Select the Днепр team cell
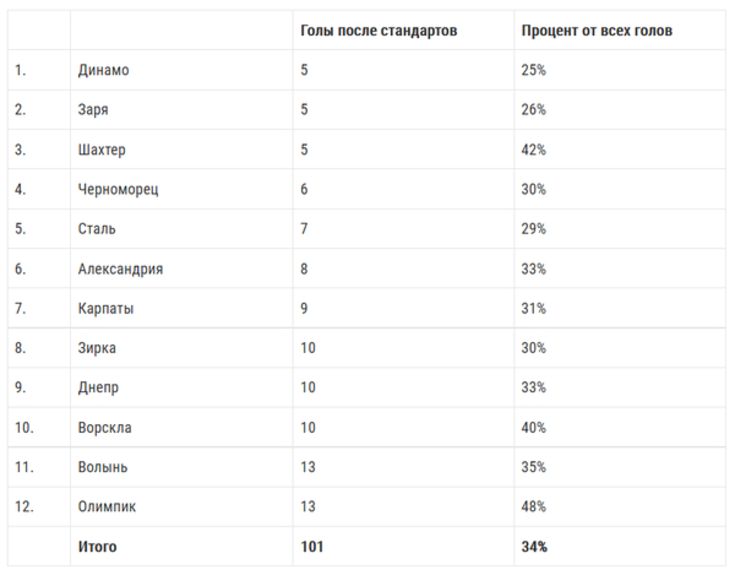The image size is (735, 575). pyautogui.click(x=98, y=388)
